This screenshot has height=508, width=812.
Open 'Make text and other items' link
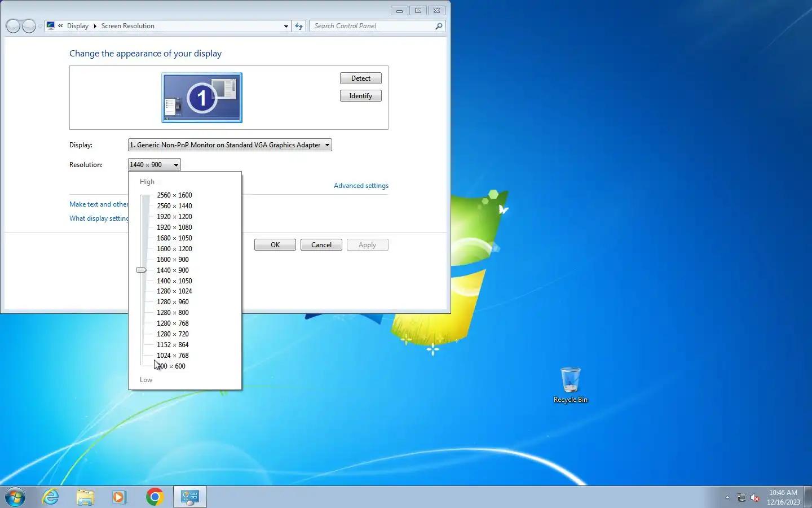click(99, 204)
